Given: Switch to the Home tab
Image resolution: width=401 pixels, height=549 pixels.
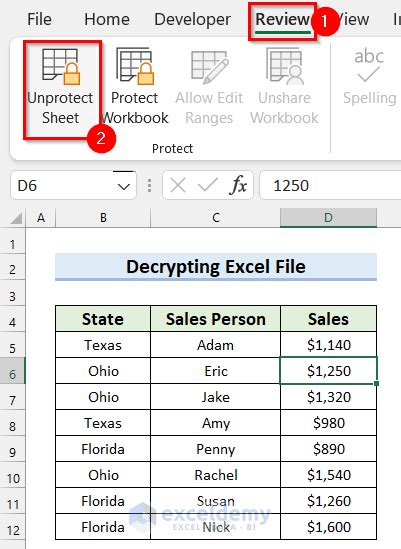Looking at the screenshot, I should coord(107,19).
